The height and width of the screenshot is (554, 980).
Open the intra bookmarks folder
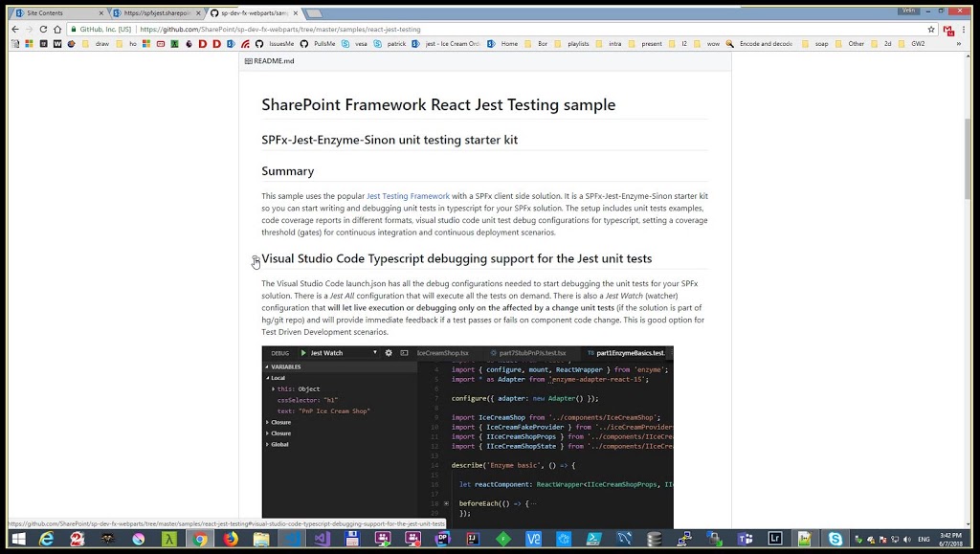[x=609, y=44]
